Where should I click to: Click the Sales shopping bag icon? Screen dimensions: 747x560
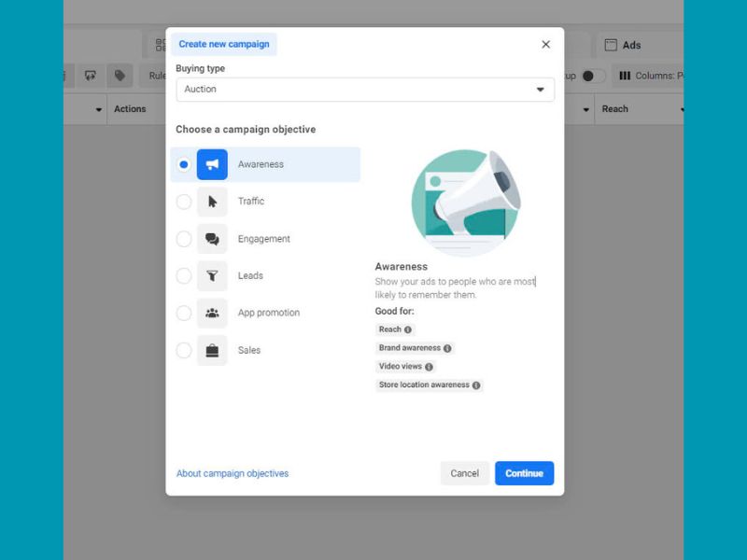[x=212, y=351]
